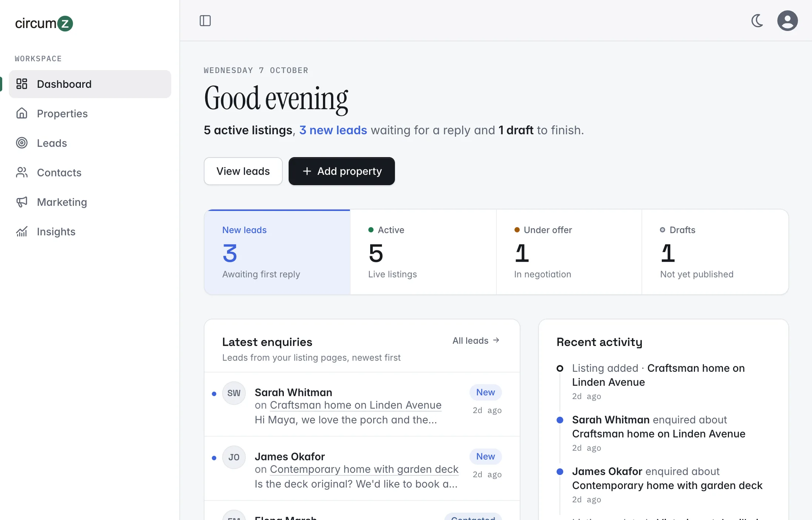The image size is (812, 520).
Task: Click the '1 draft' text in summary
Action: pyautogui.click(x=516, y=130)
